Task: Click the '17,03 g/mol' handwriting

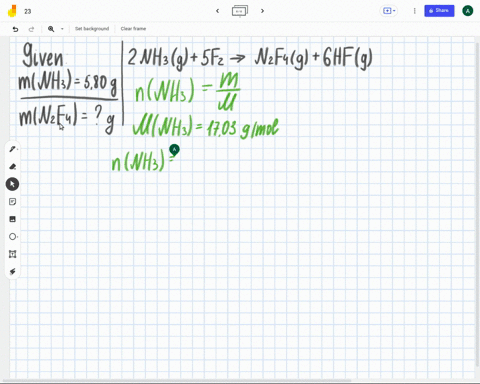Action: click(x=242, y=128)
